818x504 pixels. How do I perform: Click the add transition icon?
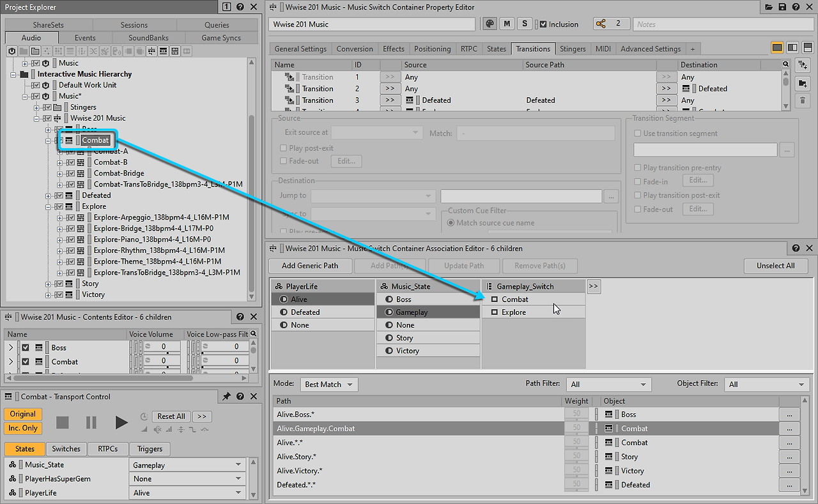(803, 65)
